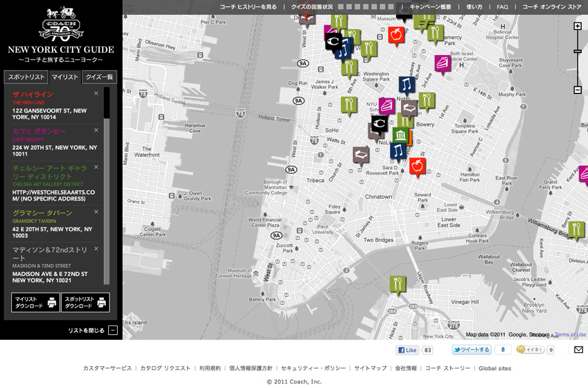Select the blue music note marker below the museum marker
The width and height of the screenshot is (588, 388).
coord(398,152)
